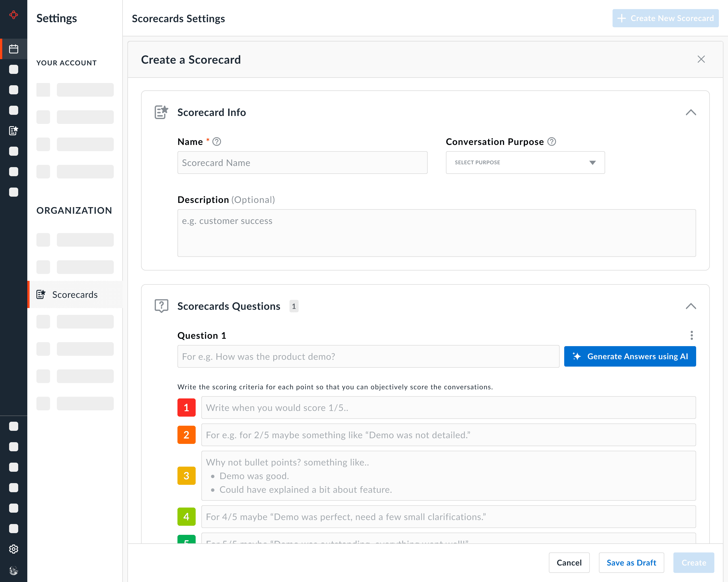Open the settings gear in the navbar
Viewport: 728px width, 582px height.
[x=13, y=549]
